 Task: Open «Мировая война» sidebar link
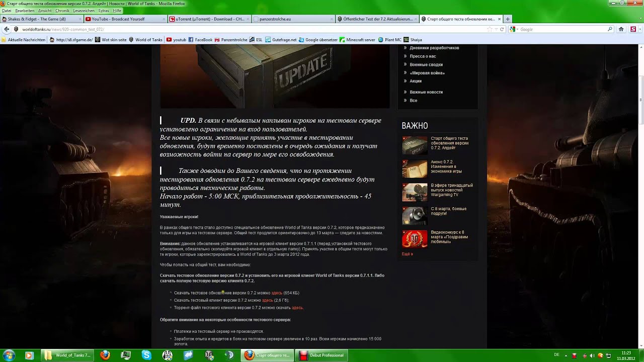(427, 73)
